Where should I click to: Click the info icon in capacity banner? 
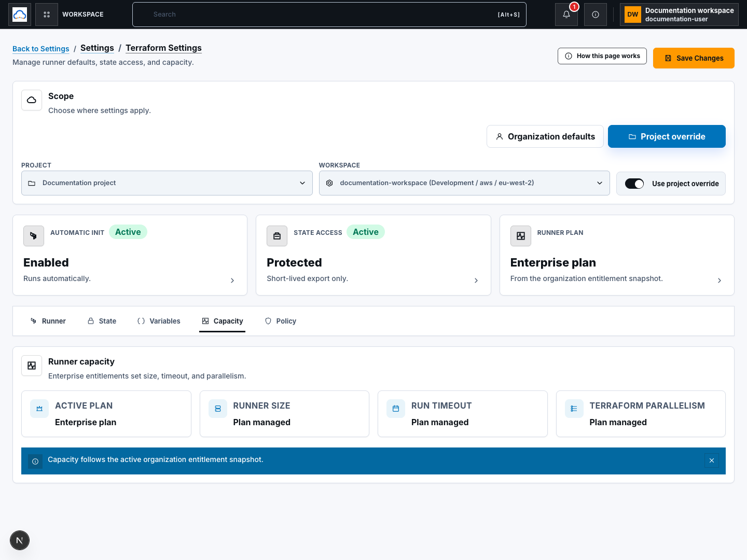pos(35,461)
